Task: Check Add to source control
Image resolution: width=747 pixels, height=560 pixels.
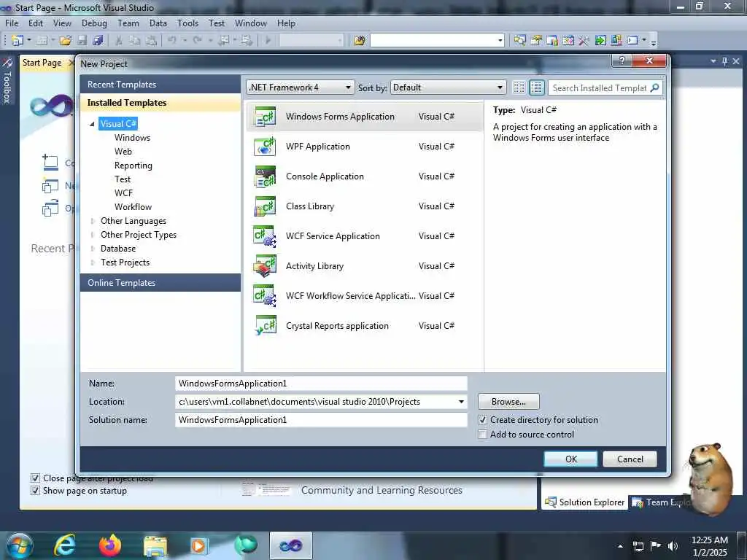Action: tap(483, 435)
